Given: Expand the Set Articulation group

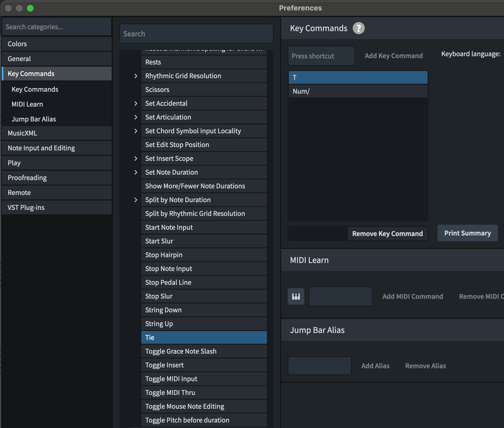Looking at the screenshot, I should (136, 117).
